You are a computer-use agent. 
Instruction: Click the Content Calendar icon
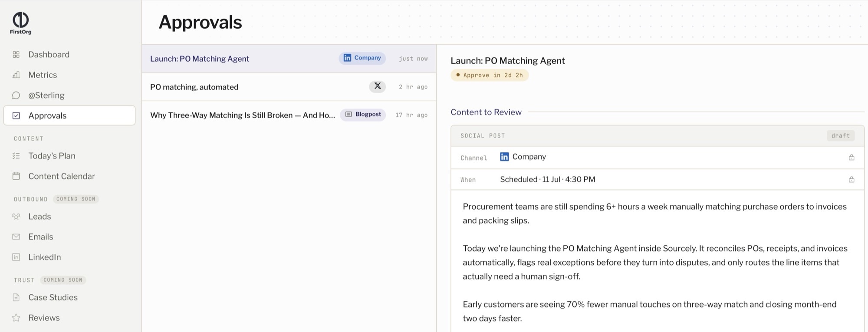[x=16, y=176]
